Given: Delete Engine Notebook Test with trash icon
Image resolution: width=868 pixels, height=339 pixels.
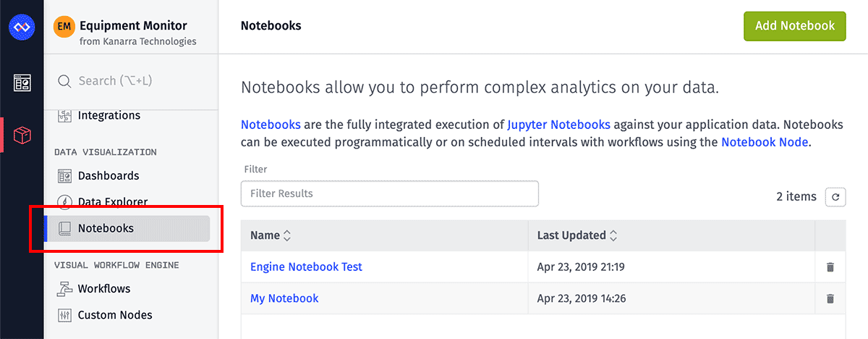Looking at the screenshot, I should [830, 267].
